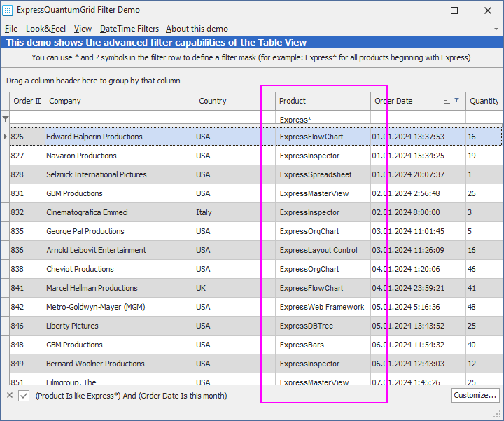504x421 pixels.
Task: Remove the filter with the X icon
Action: pos(10,395)
